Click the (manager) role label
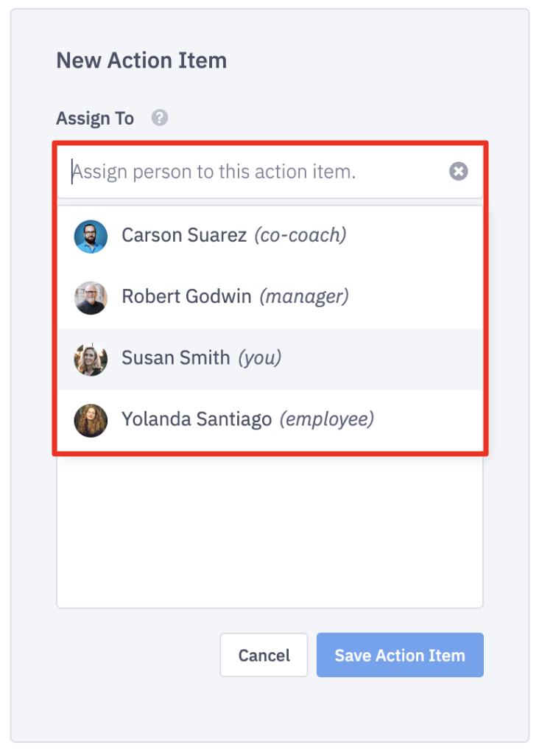542x756 pixels. pos(304,297)
